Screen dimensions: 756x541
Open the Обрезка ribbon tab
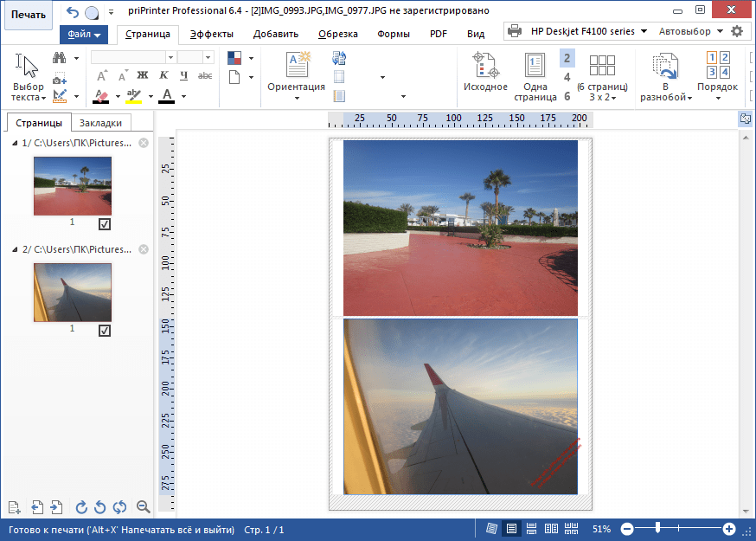click(x=338, y=34)
